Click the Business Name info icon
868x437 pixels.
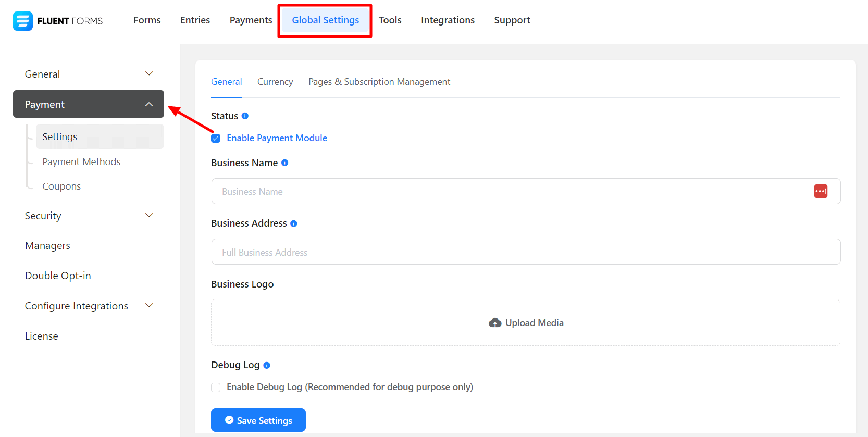[x=284, y=163]
